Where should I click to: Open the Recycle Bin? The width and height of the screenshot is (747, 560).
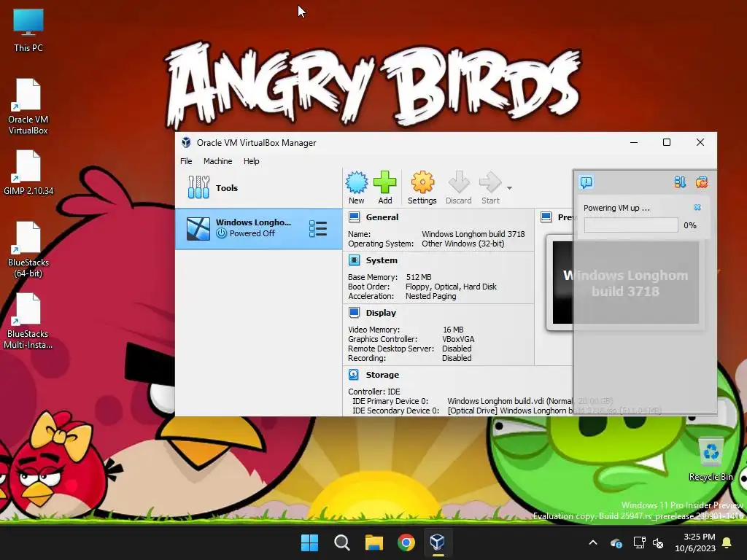711,459
